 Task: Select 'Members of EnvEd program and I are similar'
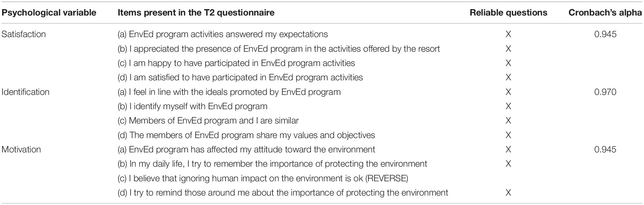coord(208,120)
